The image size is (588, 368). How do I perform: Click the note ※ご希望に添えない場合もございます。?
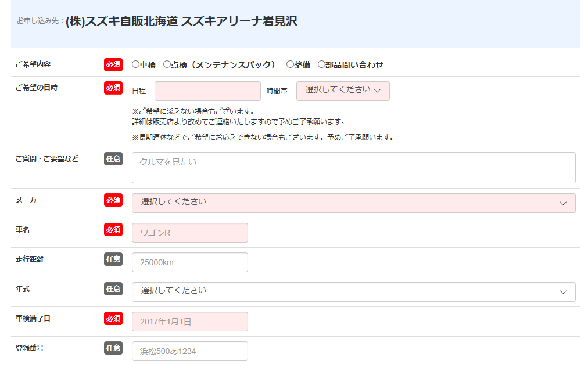pos(194,111)
